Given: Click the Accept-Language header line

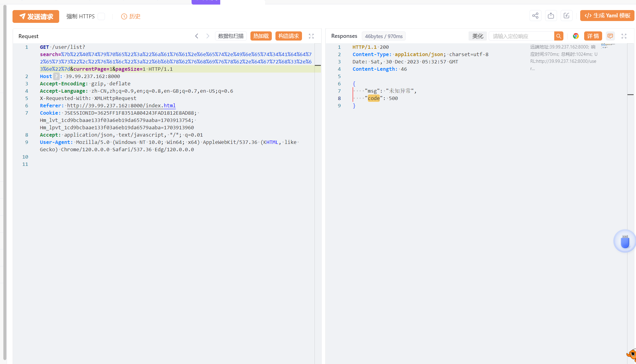Looking at the screenshot, I should coord(136,91).
